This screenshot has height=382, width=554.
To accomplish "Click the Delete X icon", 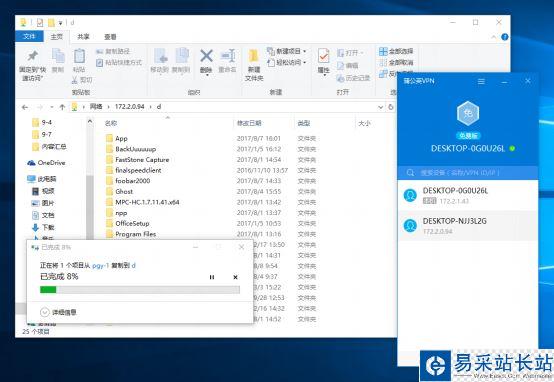I will click(206, 56).
